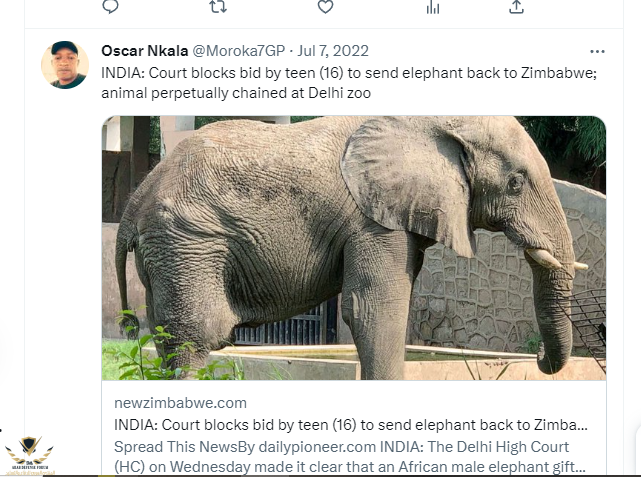
Task: Click the elephant's tusk in the card image
Action: point(552,261)
